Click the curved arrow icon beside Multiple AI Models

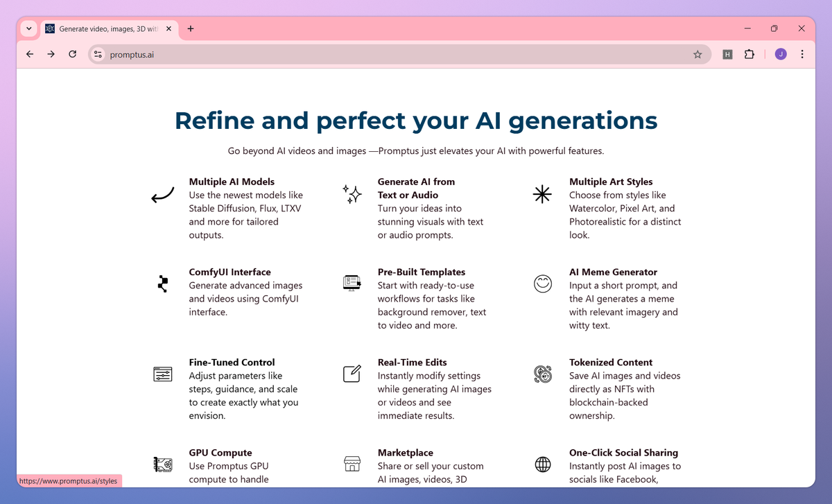coord(162,196)
